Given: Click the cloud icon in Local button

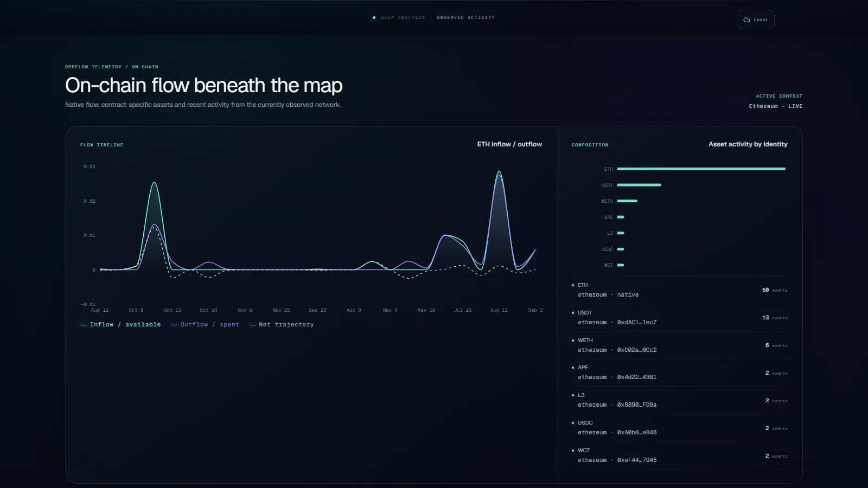Looking at the screenshot, I should 746,20.
